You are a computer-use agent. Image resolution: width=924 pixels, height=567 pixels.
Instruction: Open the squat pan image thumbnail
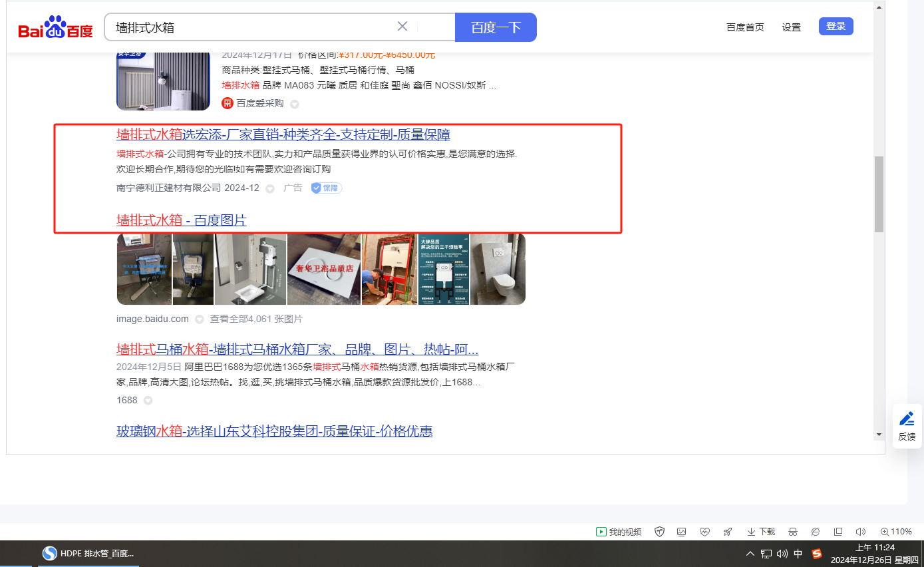coord(250,269)
